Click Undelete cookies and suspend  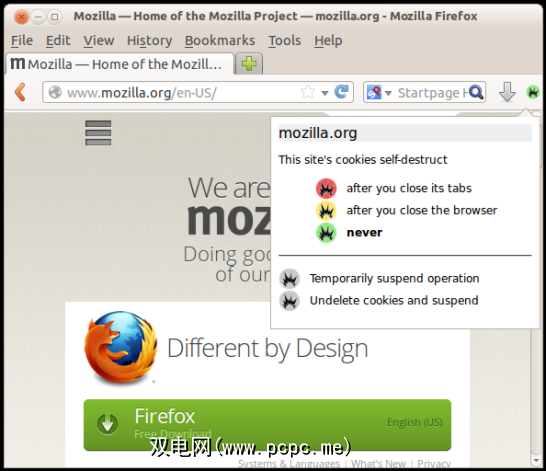click(x=379, y=300)
